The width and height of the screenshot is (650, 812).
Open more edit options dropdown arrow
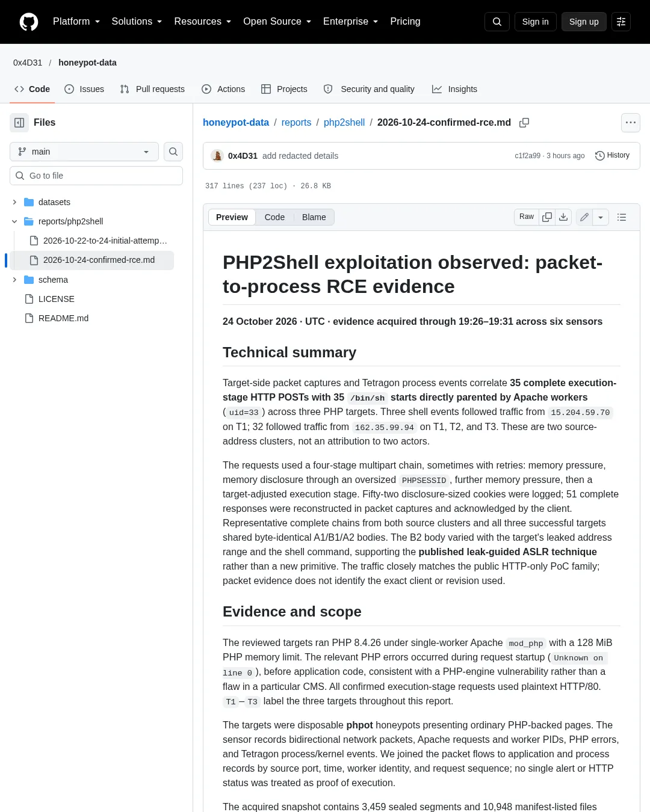click(x=601, y=217)
